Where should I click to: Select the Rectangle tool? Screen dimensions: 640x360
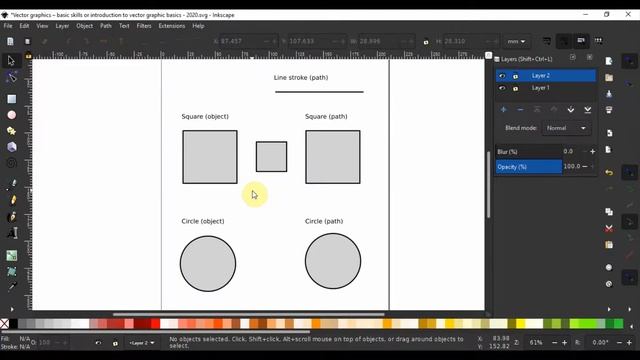[x=11, y=99]
